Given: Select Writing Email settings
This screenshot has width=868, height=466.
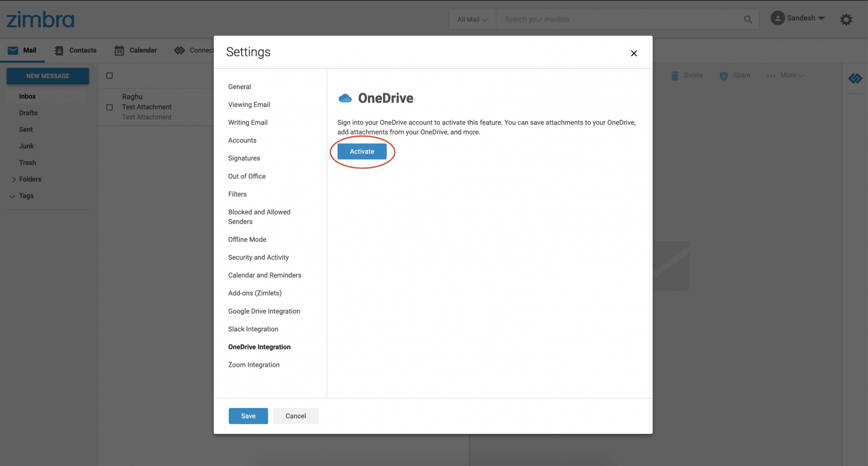Looking at the screenshot, I should [x=248, y=122].
